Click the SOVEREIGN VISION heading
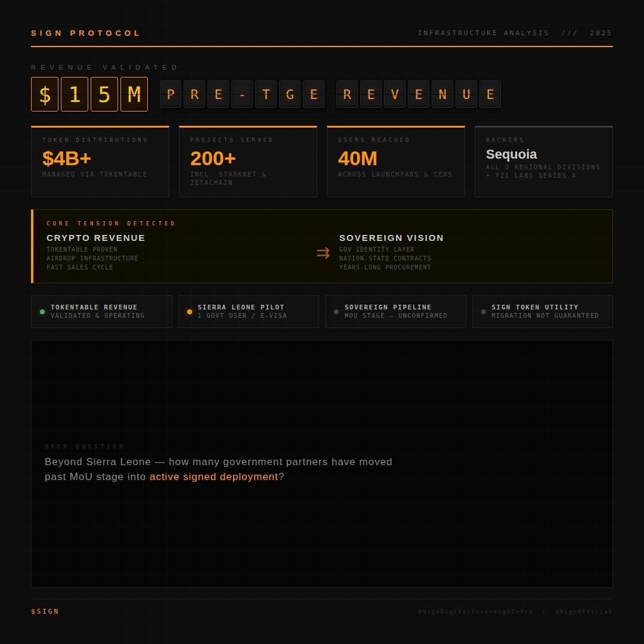Screen dimensions: 644x644 pyautogui.click(x=391, y=238)
